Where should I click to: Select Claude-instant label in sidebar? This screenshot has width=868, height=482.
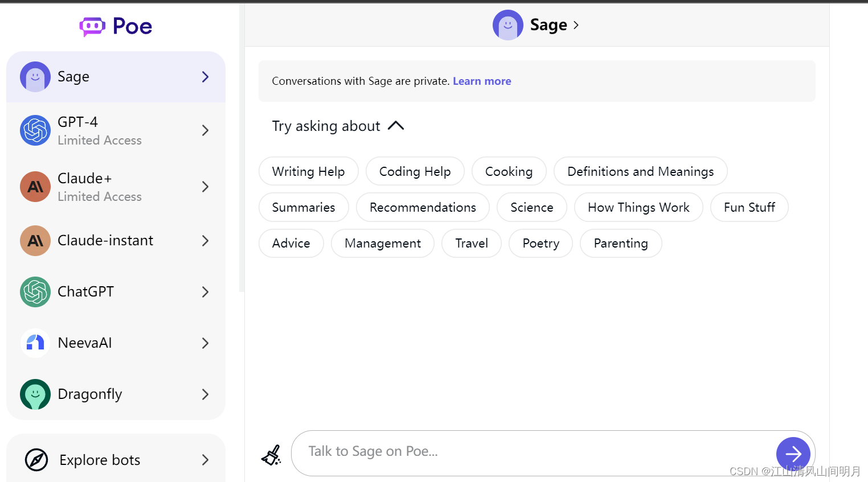[105, 241]
